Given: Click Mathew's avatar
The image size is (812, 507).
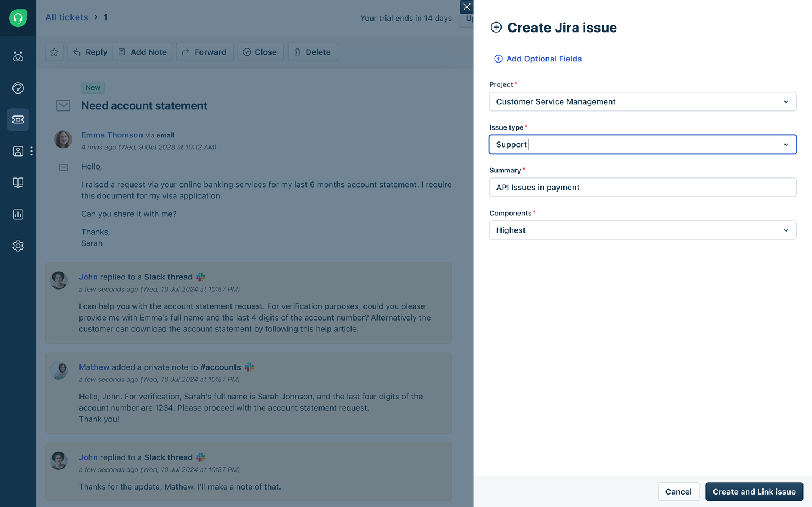Looking at the screenshot, I should pyautogui.click(x=59, y=370).
